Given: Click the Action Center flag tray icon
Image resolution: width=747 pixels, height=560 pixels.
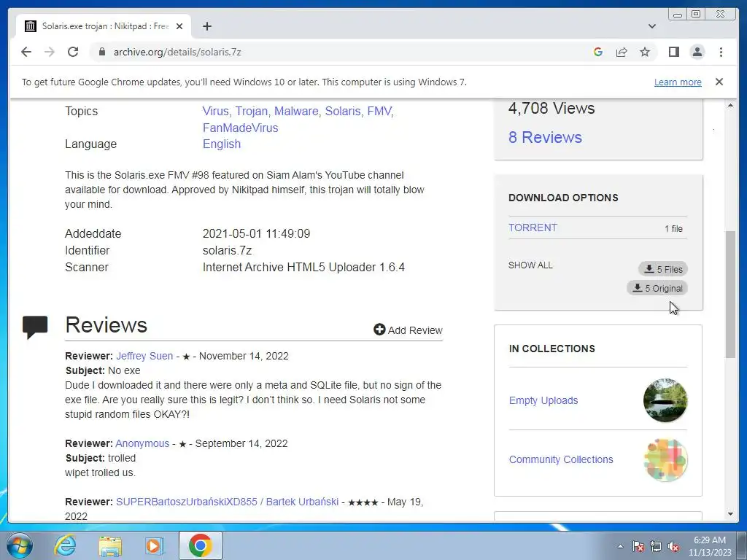Looking at the screenshot, I should [x=638, y=546].
